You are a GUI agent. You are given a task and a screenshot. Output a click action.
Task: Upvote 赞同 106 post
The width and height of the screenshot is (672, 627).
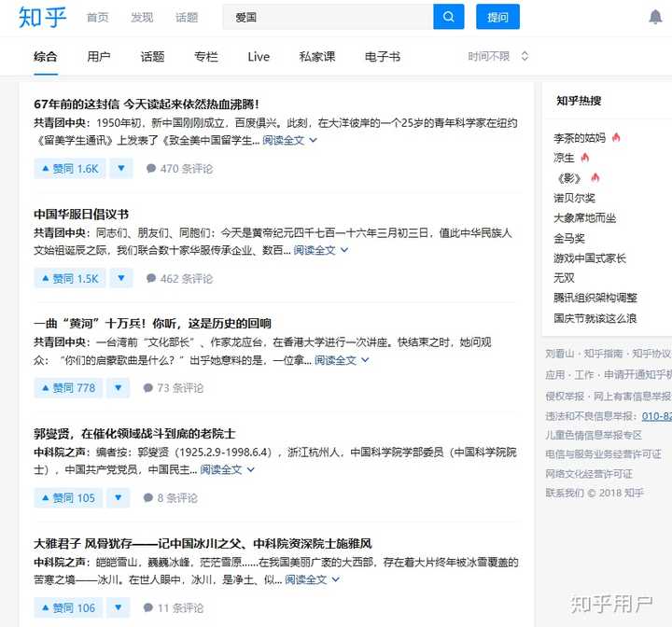[x=68, y=607]
